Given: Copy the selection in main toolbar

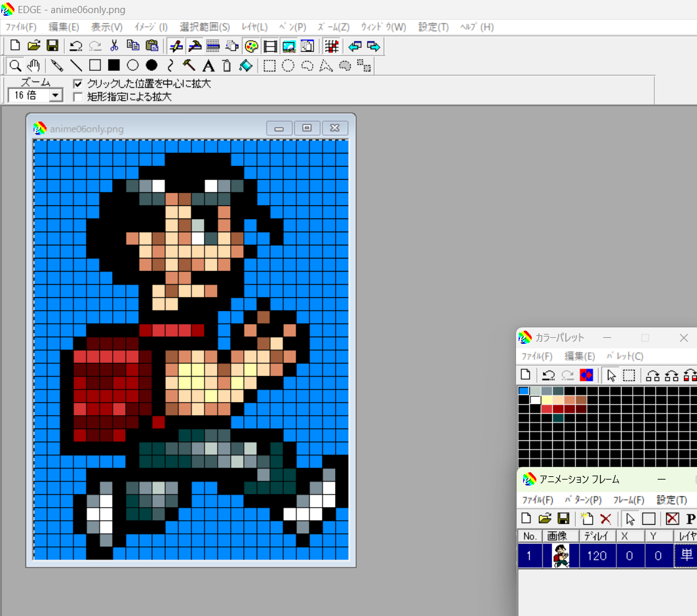Looking at the screenshot, I should tap(133, 46).
